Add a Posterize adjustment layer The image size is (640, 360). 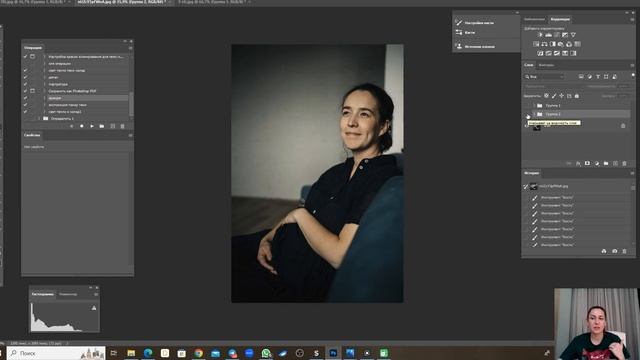coord(549,53)
